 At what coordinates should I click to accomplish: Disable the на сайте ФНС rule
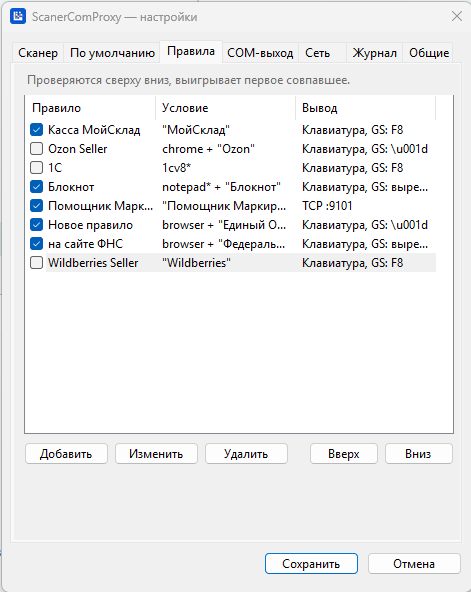(x=36, y=244)
